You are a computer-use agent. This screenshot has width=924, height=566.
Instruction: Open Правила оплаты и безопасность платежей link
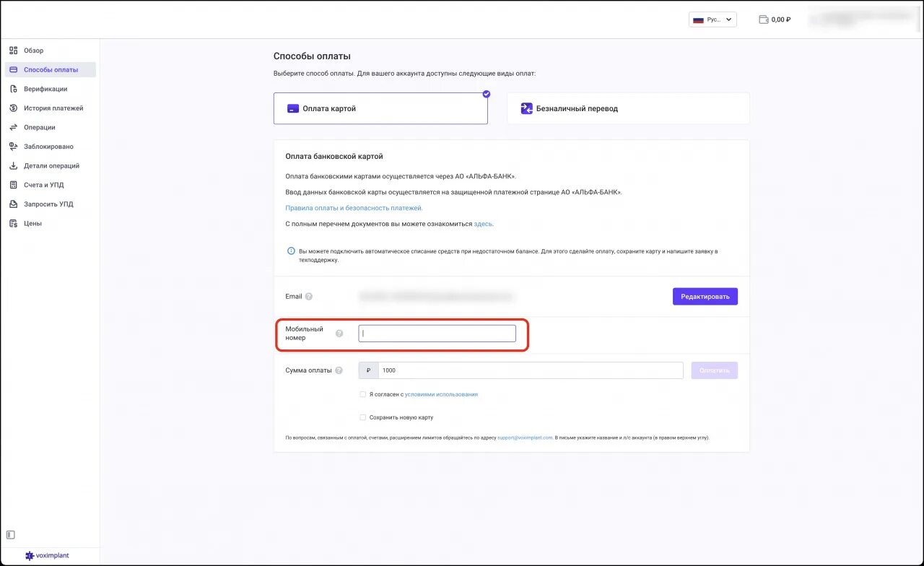coord(354,208)
